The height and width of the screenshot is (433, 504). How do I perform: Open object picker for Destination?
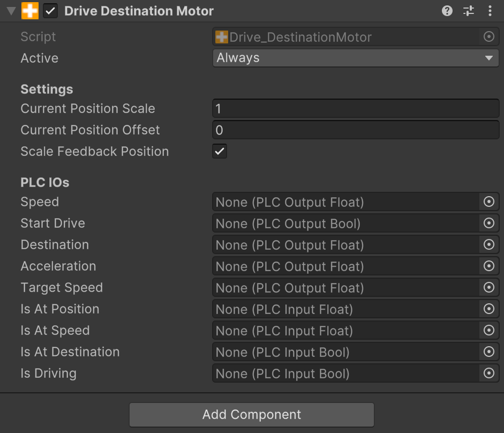point(488,245)
